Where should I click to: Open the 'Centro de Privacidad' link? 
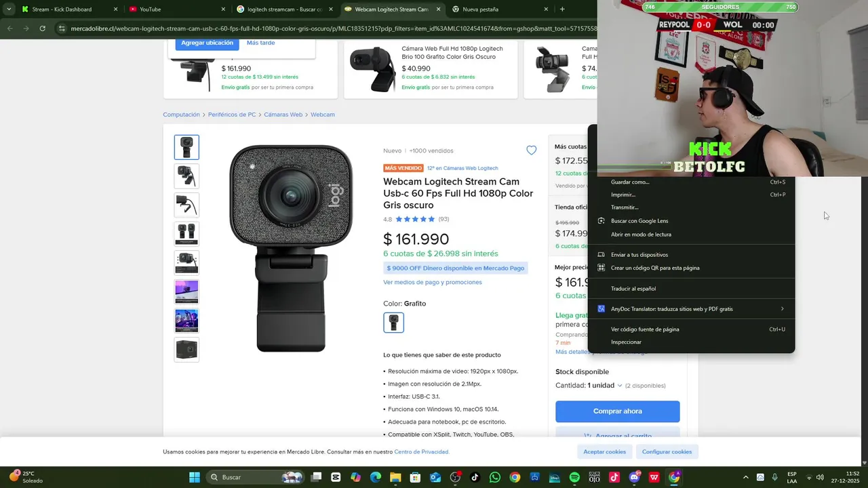[422, 452]
